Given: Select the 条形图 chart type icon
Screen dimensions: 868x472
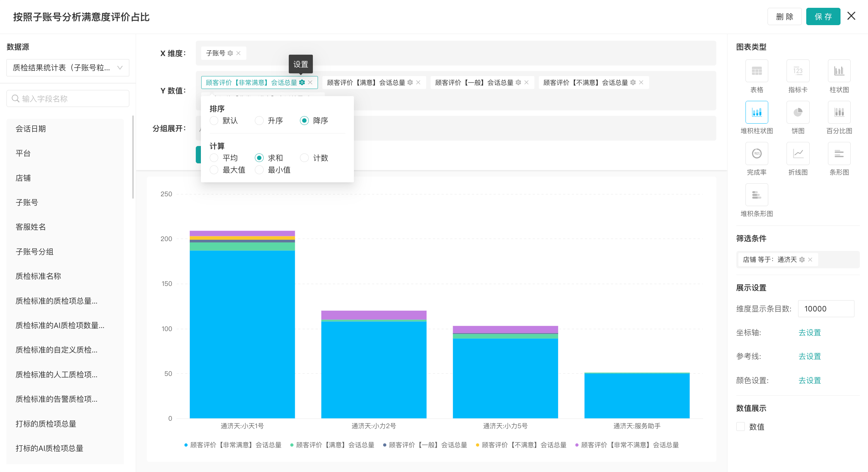Looking at the screenshot, I should [839, 153].
